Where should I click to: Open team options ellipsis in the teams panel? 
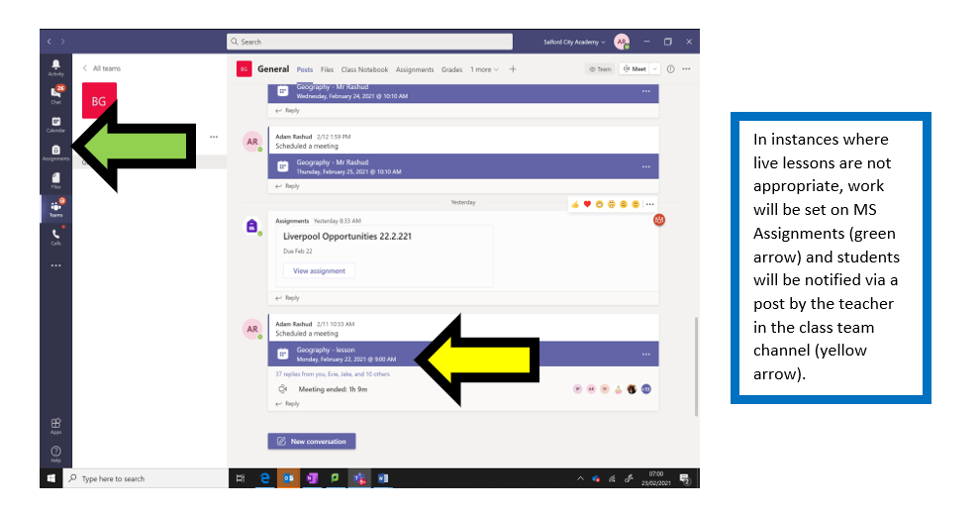[214, 137]
